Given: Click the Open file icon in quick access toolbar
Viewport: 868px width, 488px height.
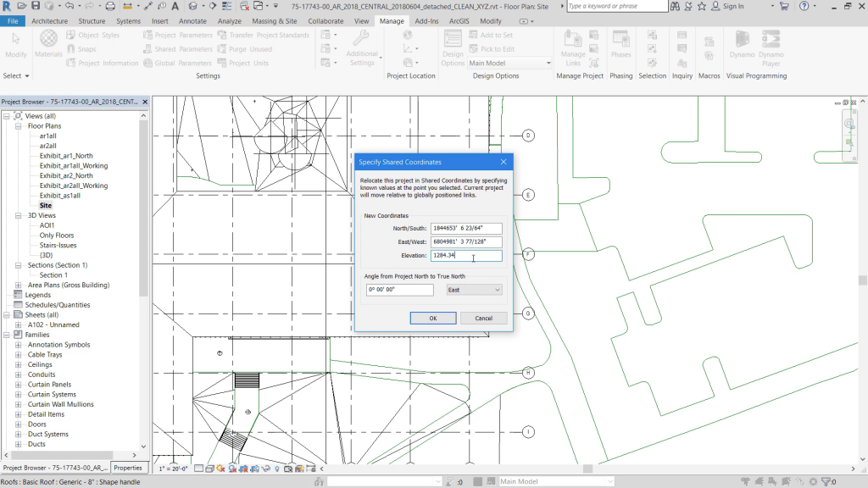Looking at the screenshot, I should point(21,6).
